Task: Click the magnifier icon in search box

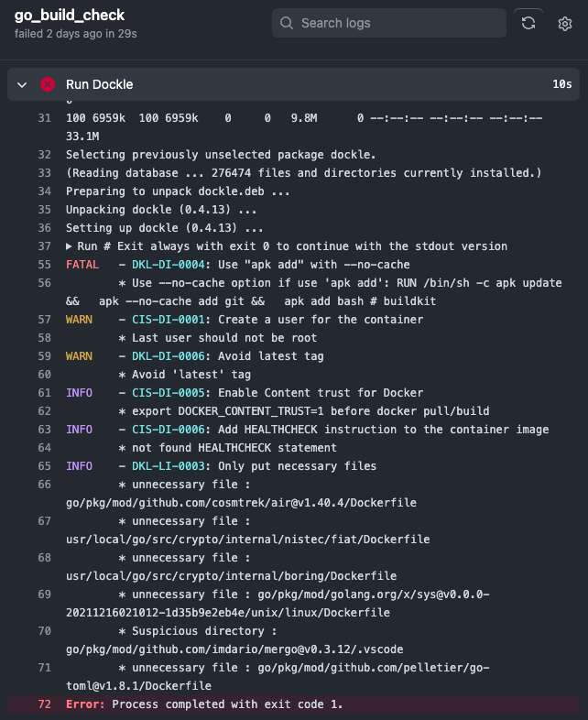Action: (x=287, y=23)
